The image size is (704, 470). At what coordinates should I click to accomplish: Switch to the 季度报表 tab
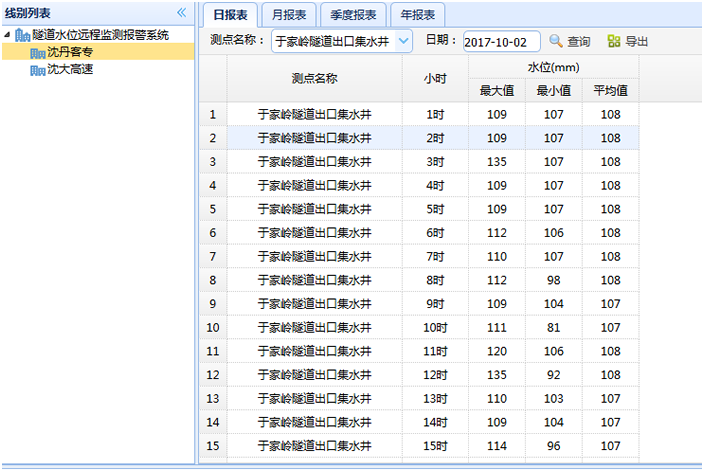point(352,14)
